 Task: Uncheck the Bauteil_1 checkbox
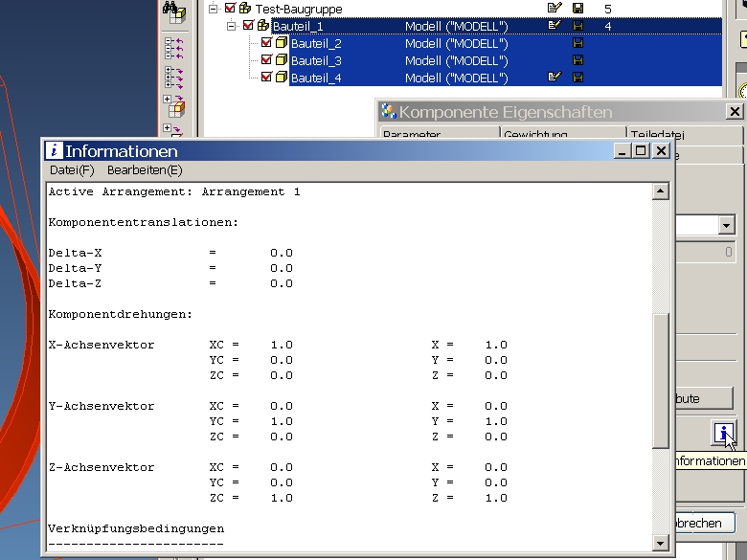click(x=248, y=25)
